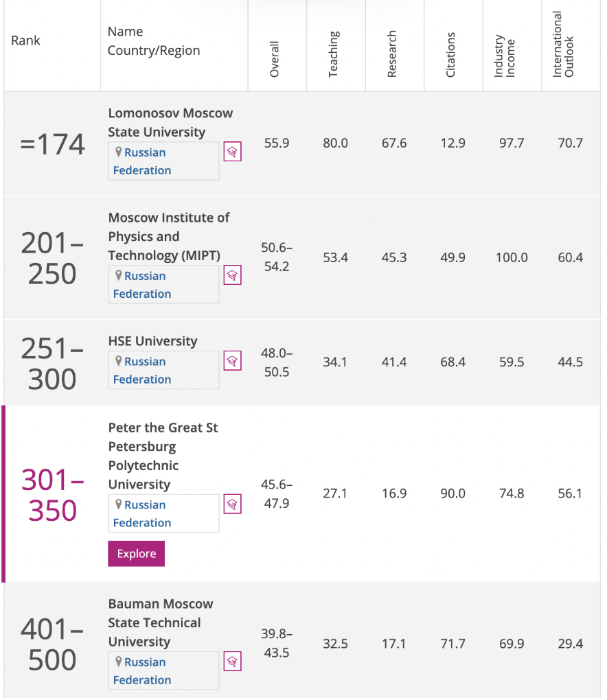Sort table by Teaching column header
The width and height of the screenshot is (607, 700).
coord(334,54)
